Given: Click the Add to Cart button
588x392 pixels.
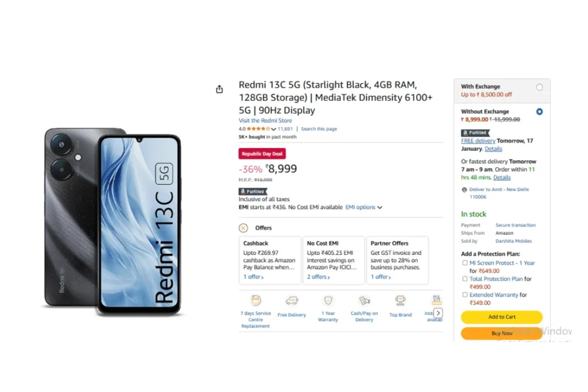Looking at the screenshot, I should pyautogui.click(x=502, y=317).
